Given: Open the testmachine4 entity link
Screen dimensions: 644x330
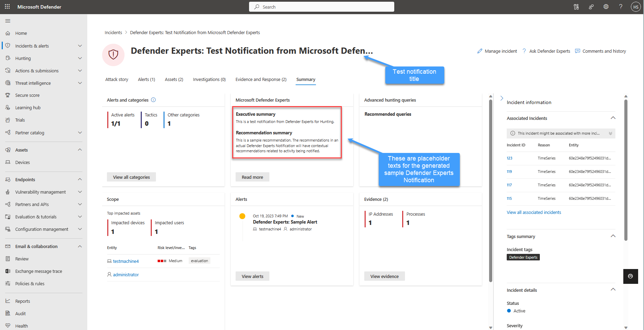Looking at the screenshot, I should (126, 261).
